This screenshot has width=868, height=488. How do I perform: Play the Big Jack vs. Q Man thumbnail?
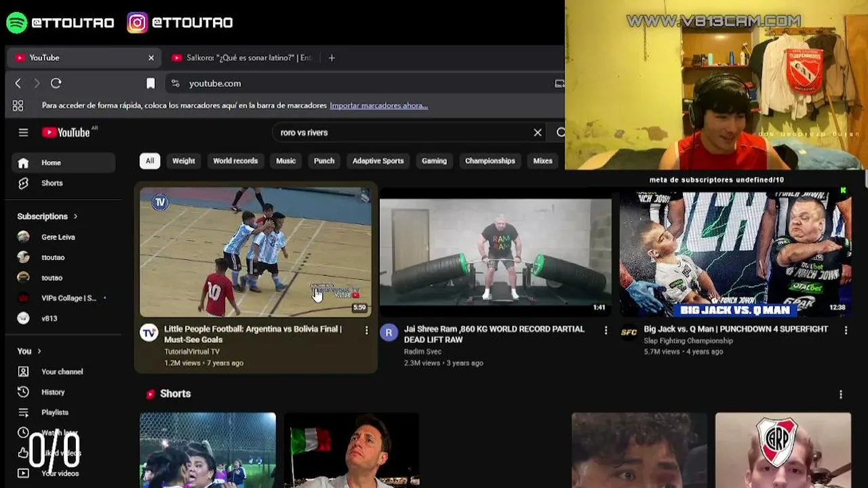pyautogui.click(x=735, y=252)
